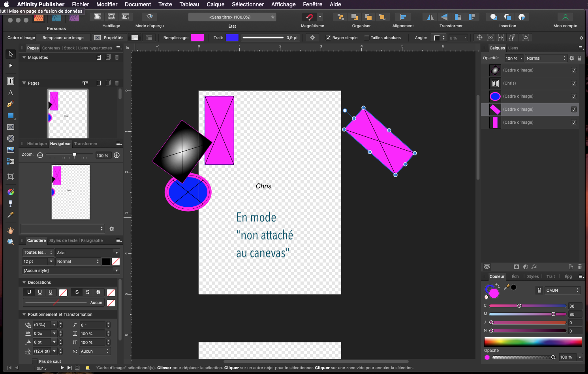Open the Trait tab in colour panel

coord(550,276)
